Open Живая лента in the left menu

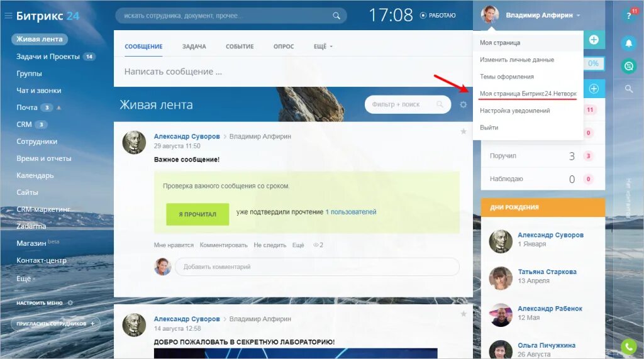40,39
